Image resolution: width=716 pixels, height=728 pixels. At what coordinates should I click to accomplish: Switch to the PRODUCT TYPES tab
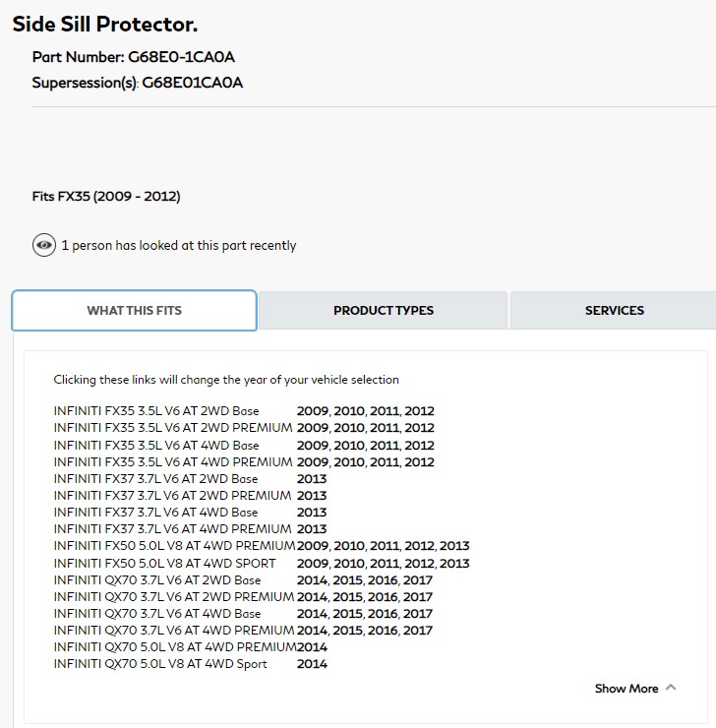click(x=383, y=311)
